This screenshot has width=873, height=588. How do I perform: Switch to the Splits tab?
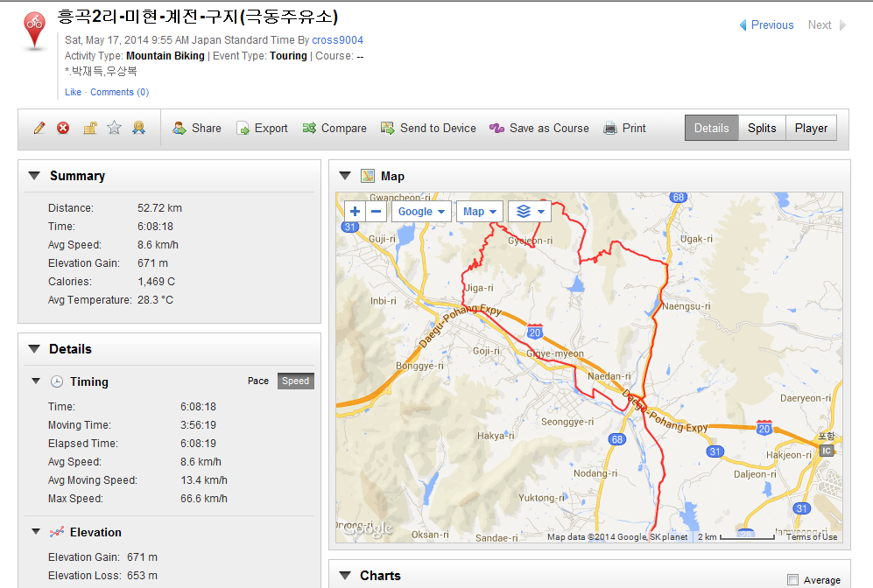point(762,128)
